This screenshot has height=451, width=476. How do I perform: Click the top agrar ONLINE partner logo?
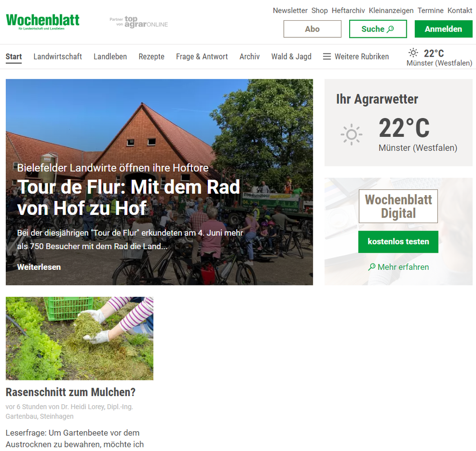point(139,22)
